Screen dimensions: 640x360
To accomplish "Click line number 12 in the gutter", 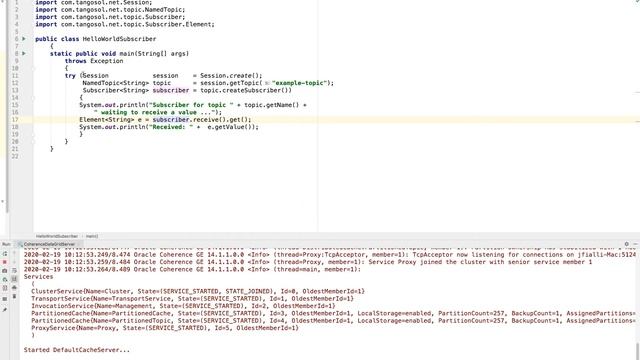I will tap(15, 83).
